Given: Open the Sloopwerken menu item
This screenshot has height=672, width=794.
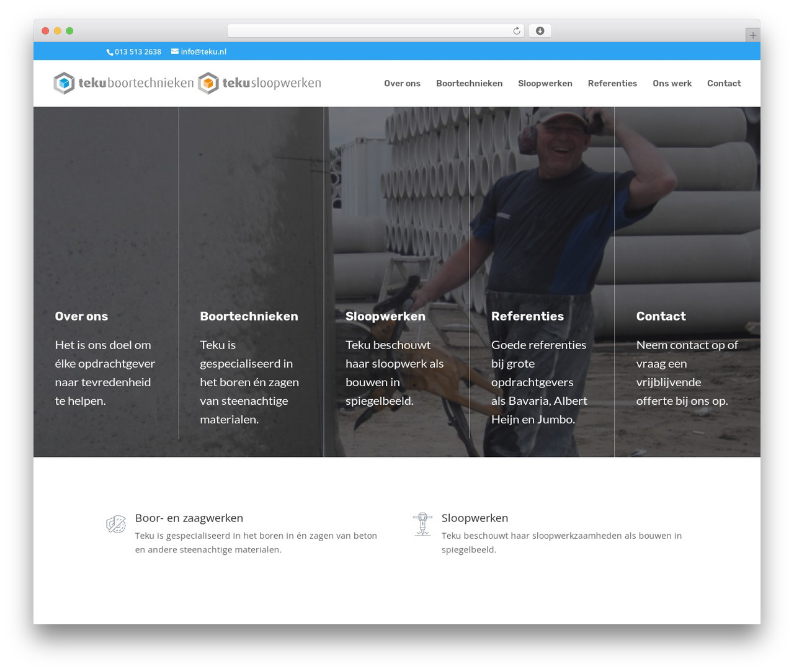Looking at the screenshot, I should (x=545, y=84).
